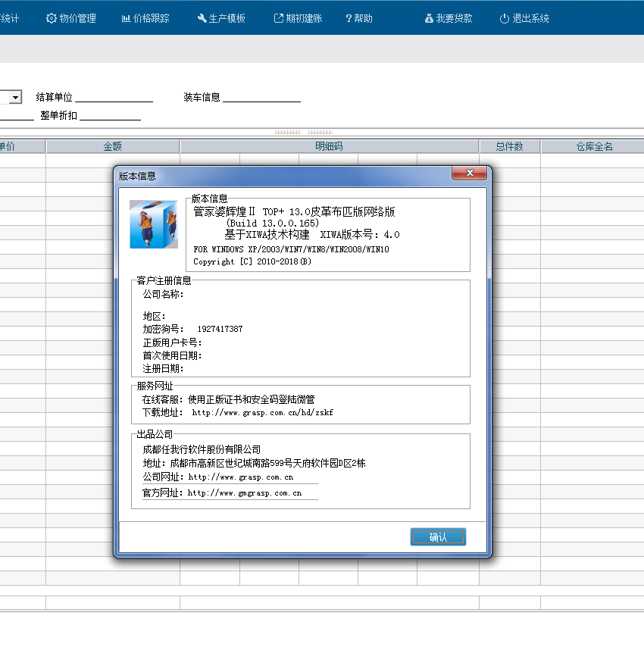Click the bar chart icon beside 价格跟踪
This screenshot has width=644, height=666.
[126, 18]
